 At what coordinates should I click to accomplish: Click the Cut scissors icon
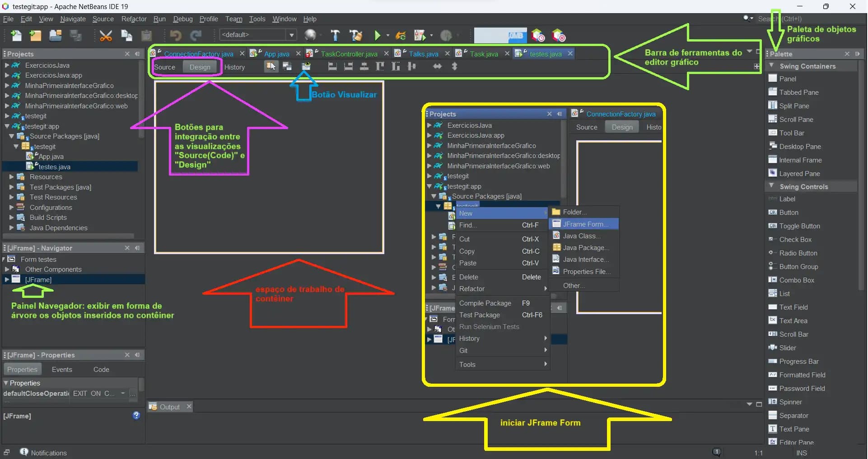[106, 35]
